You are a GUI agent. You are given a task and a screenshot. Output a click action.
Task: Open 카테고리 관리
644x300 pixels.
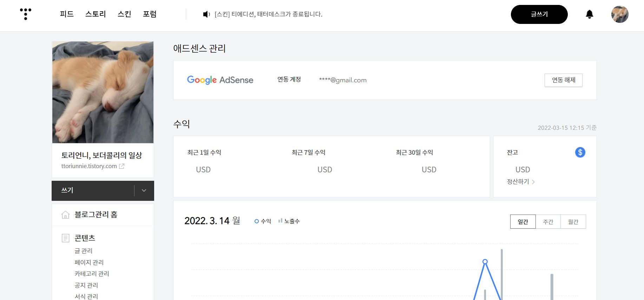coord(92,274)
